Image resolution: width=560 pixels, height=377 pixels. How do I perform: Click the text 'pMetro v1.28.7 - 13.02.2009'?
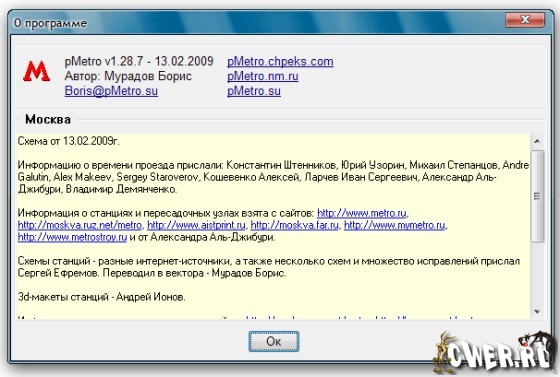[x=139, y=61]
